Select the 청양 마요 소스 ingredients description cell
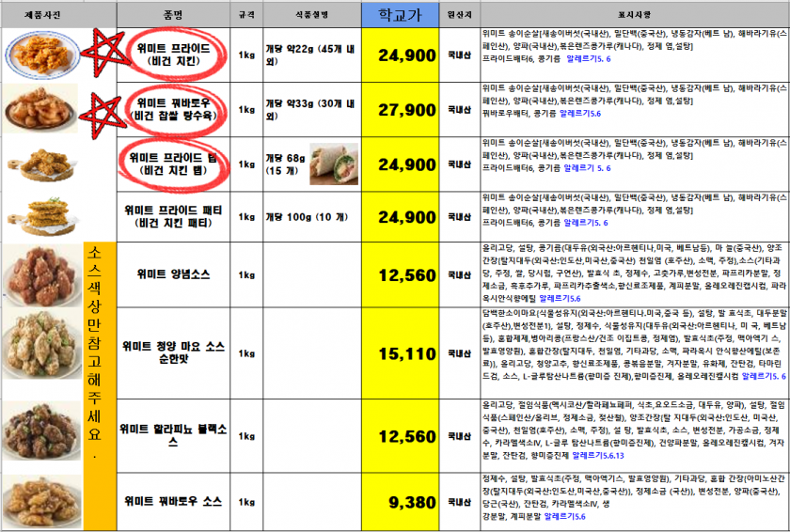The height and width of the screenshot is (532, 790). [x=634, y=353]
